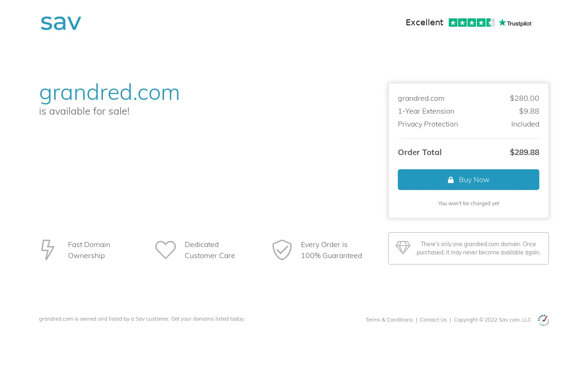Click the lock icon on Buy Now
Viewport: 588px width, 368px height.
click(x=451, y=180)
